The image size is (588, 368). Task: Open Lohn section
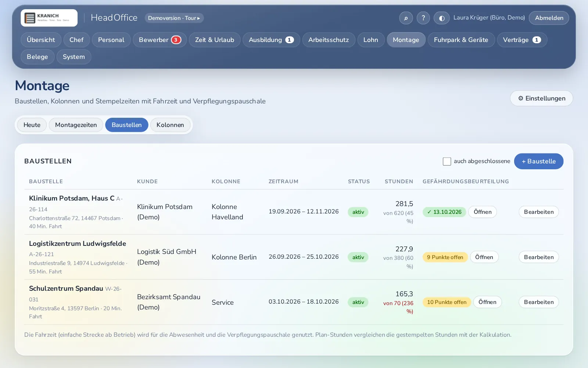point(371,40)
